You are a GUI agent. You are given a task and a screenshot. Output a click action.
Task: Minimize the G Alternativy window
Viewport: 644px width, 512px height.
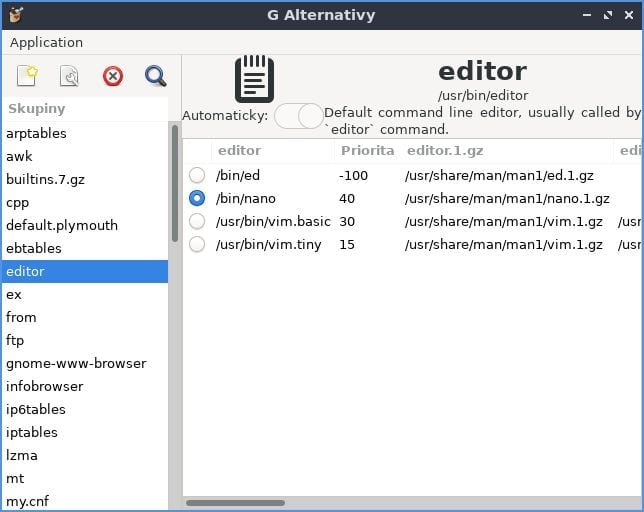point(587,15)
